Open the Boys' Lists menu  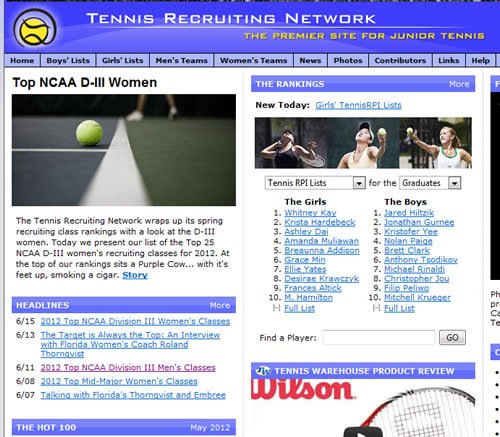tap(68, 61)
